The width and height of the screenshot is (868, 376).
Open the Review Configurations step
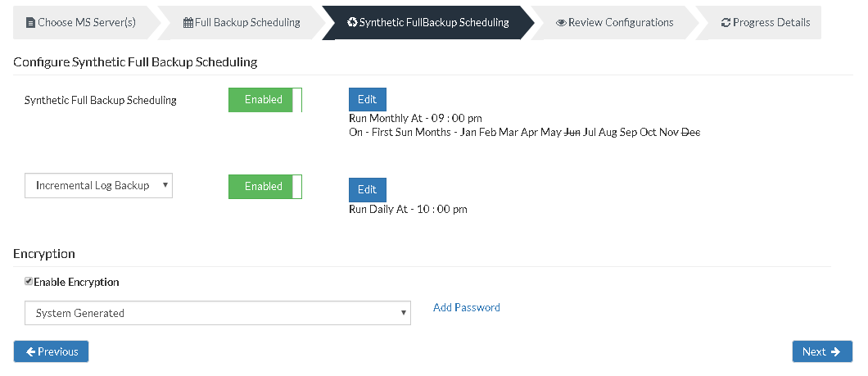(614, 23)
